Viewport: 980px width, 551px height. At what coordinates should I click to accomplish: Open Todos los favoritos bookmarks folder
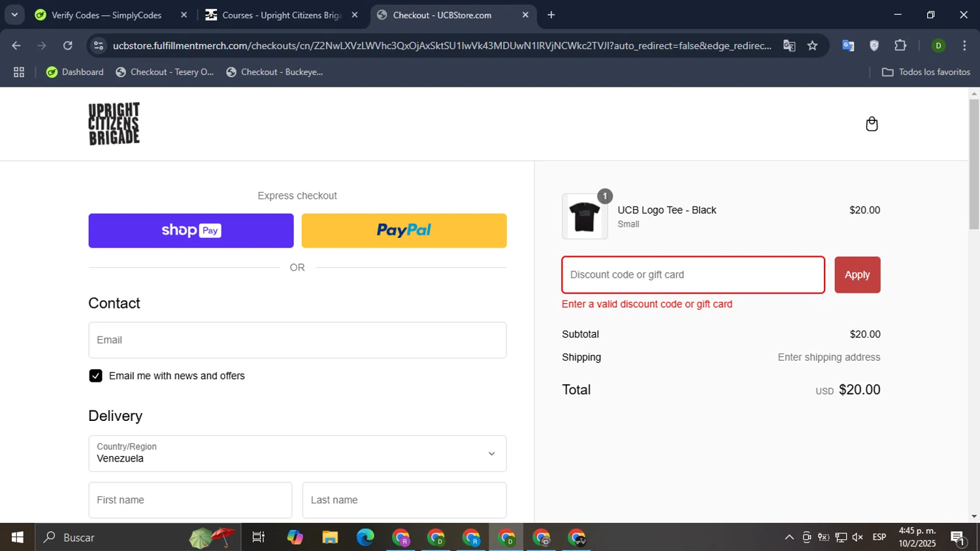[926, 72]
